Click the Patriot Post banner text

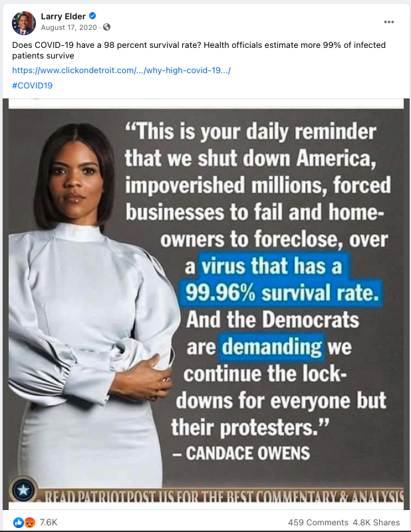coord(224,495)
